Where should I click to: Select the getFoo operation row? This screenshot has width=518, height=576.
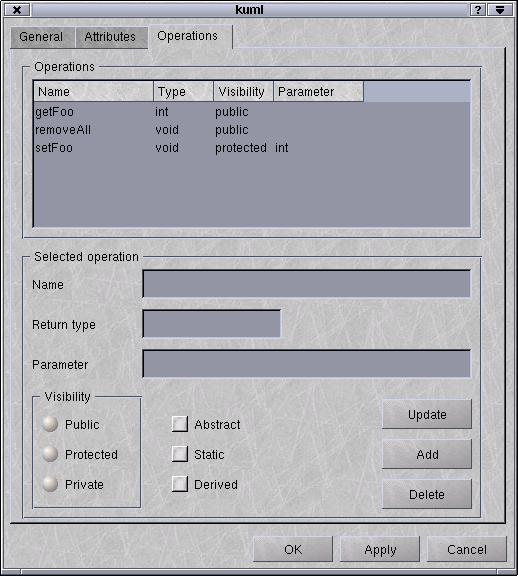[x=252, y=112]
